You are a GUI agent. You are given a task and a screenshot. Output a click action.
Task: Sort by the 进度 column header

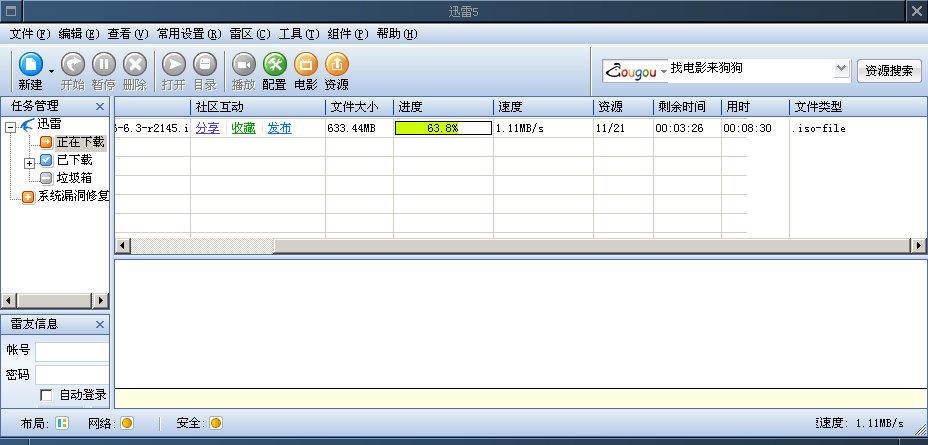click(x=443, y=107)
